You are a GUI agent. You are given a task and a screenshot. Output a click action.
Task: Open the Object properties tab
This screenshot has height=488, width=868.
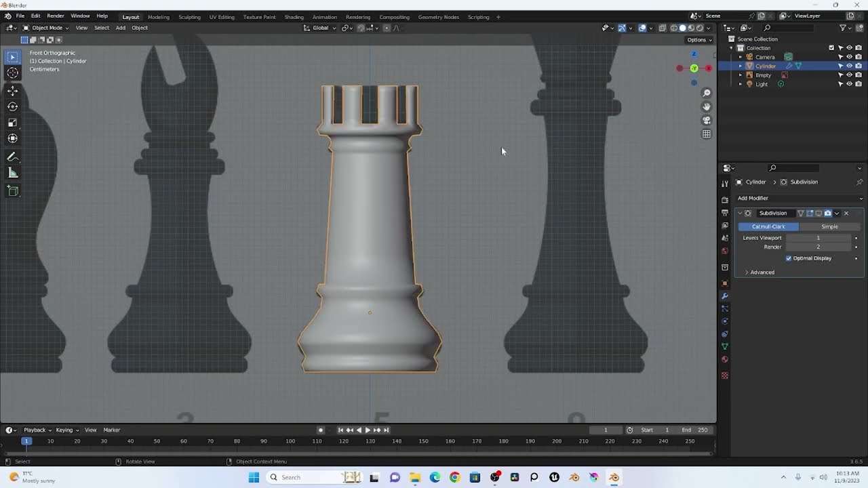[725, 283]
